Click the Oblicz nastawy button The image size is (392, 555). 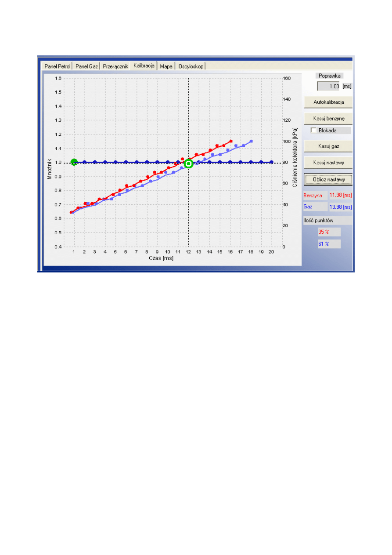pyautogui.click(x=328, y=180)
